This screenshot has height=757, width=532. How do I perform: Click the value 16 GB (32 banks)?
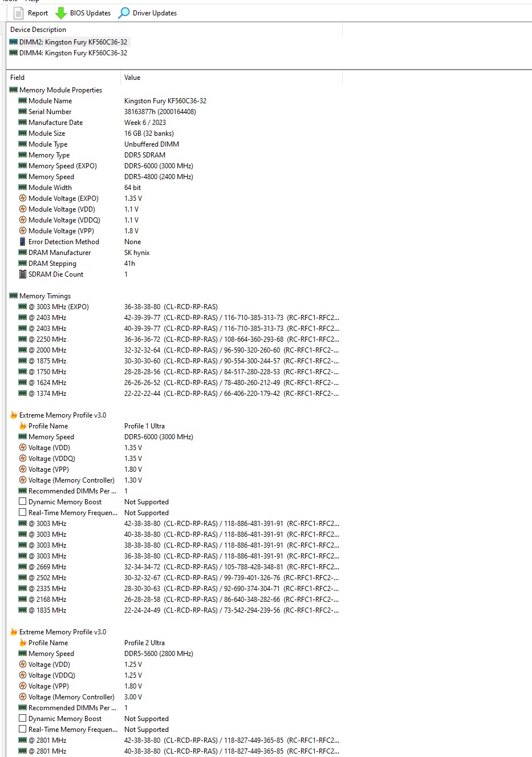[149, 133]
